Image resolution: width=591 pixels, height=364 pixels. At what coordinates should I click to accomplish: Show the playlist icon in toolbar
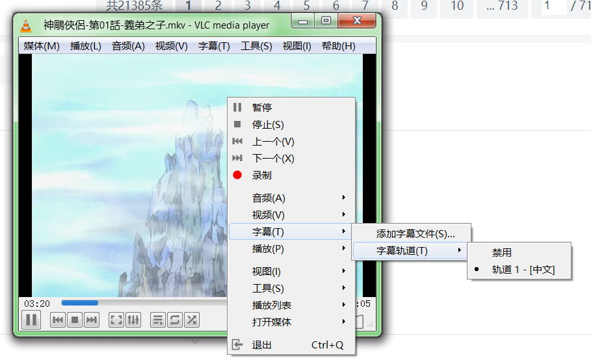pyautogui.click(x=157, y=320)
